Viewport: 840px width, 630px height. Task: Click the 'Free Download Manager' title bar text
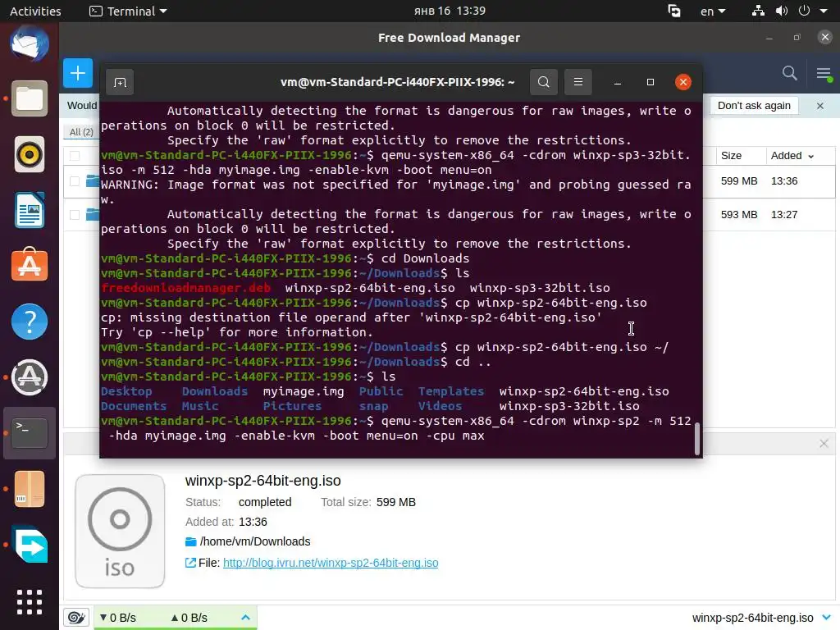point(449,38)
